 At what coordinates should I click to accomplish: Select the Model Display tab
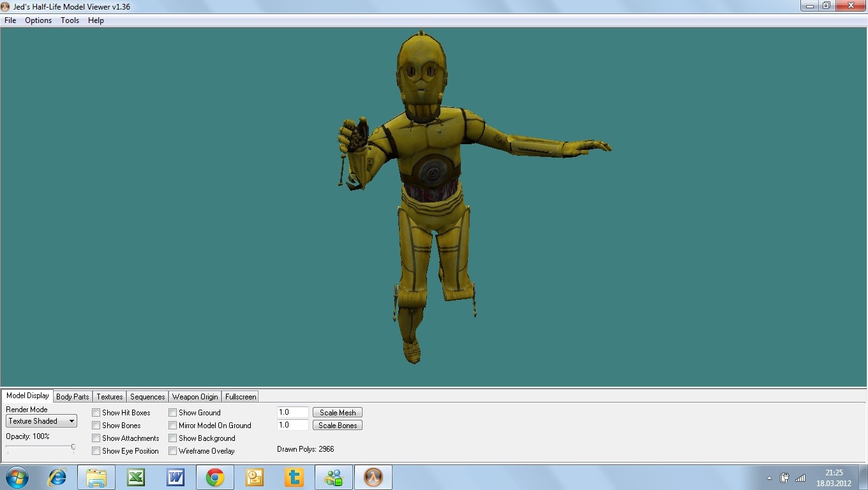(27, 396)
